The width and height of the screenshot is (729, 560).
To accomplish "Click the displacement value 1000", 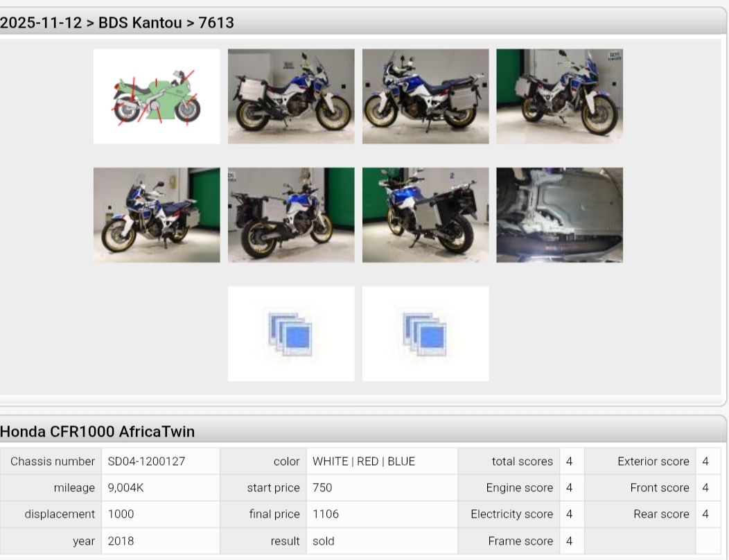I will click(121, 514).
